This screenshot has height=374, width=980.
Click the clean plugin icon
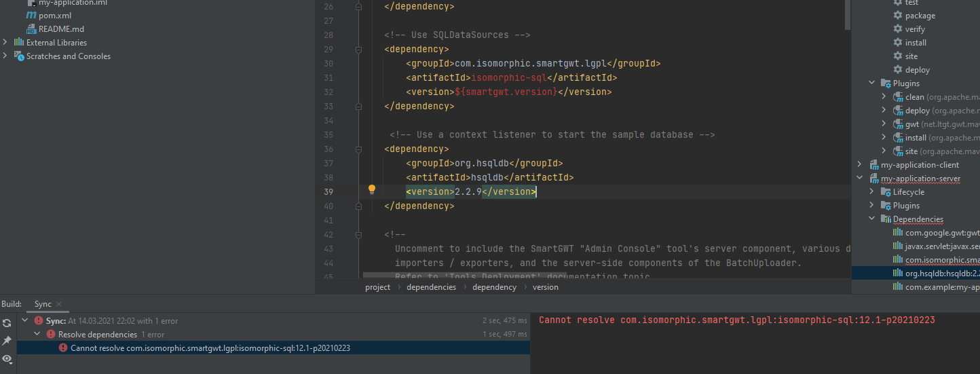coord(898,97)
